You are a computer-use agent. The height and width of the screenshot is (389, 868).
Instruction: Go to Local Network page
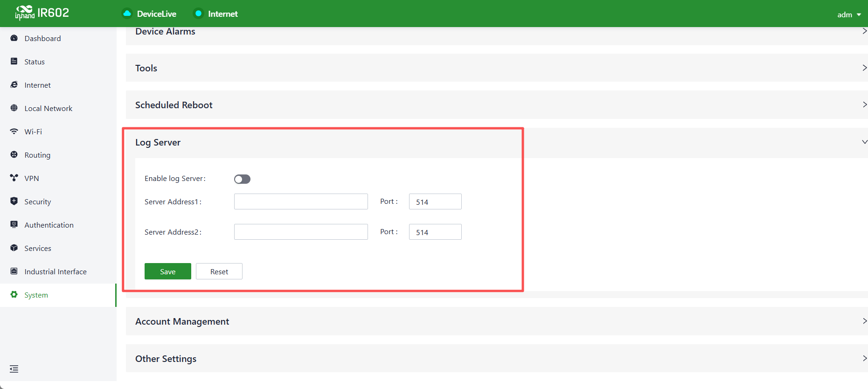click(58, 108)
